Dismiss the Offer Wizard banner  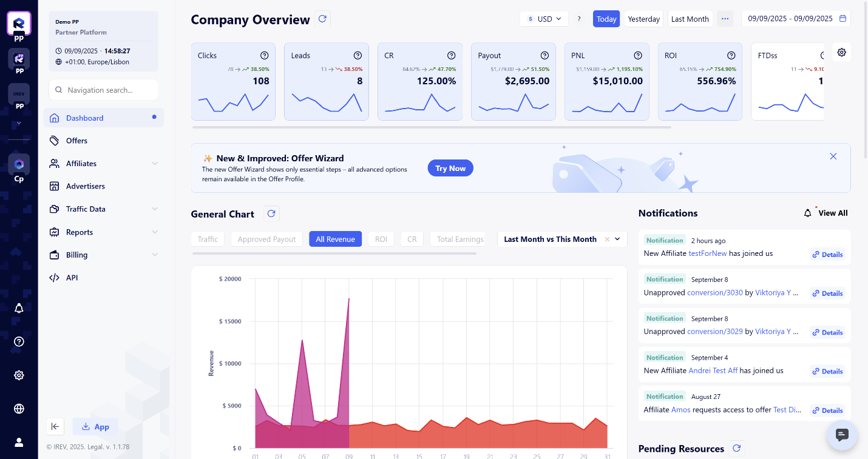pyautogui.click(x=833, y=156)
